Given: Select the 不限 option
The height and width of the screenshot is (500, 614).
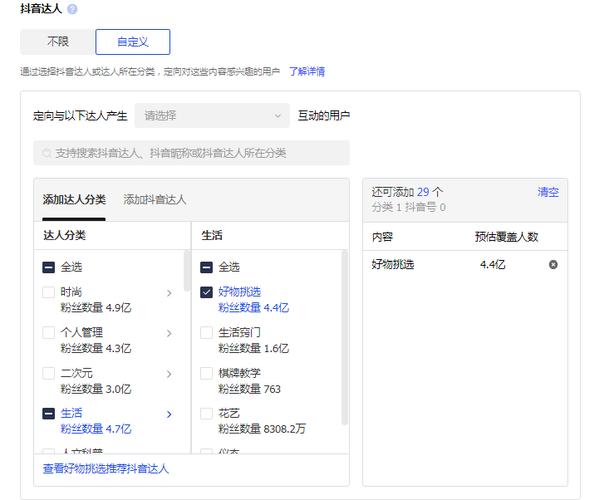Looking at the screenshot, I should pyautogui.click(x=58, y=42).
